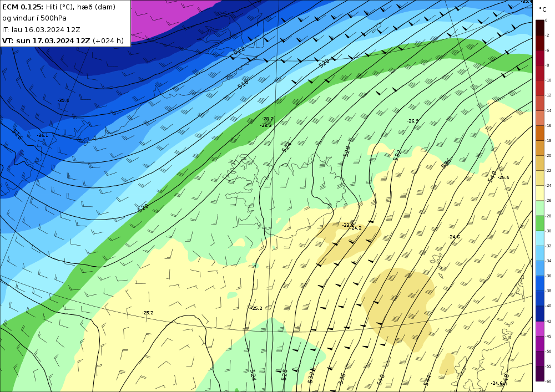Click the '-25.6' temperature value on the map
Image resolution: width=555 pixels, height=392 pixels.
coord(503,177)
